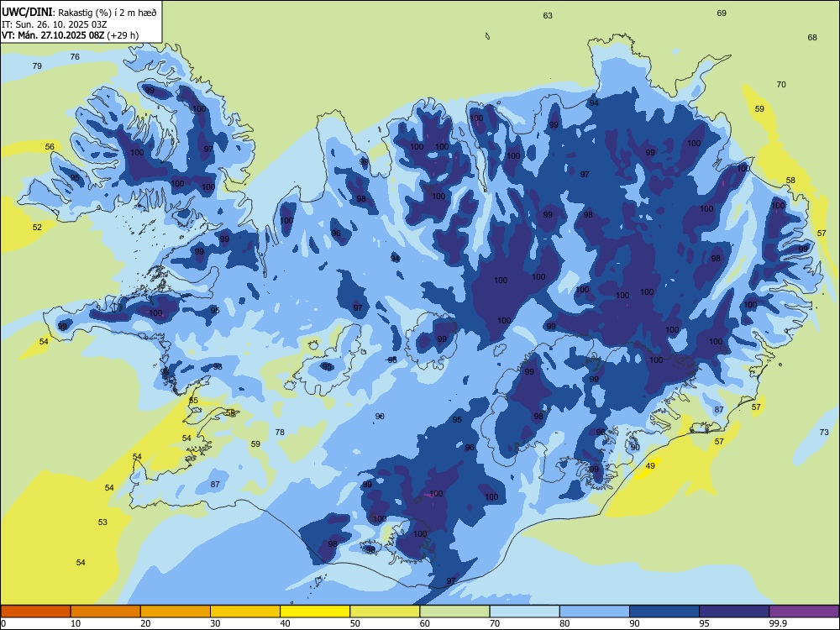Screen dimensions: 840x630
Task: Click the 95–99.9 navy legend swatch
Action: coord(734,612)
